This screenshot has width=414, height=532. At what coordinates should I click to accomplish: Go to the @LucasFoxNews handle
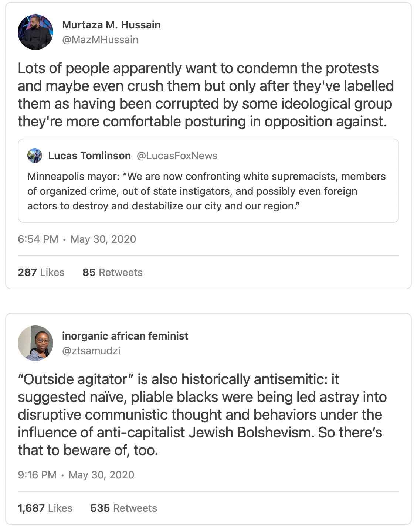[177, 156]
